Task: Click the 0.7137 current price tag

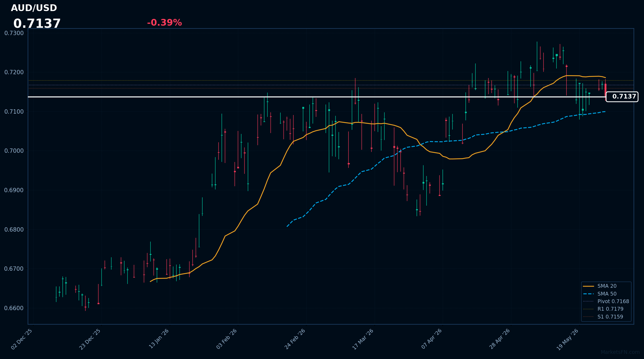Action: point(622,97)
